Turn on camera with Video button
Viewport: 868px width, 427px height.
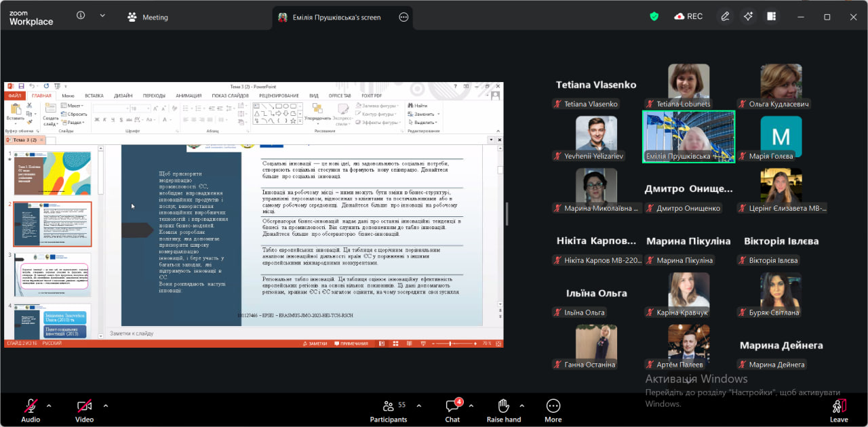pyautogui.click(x=84, y=409)
